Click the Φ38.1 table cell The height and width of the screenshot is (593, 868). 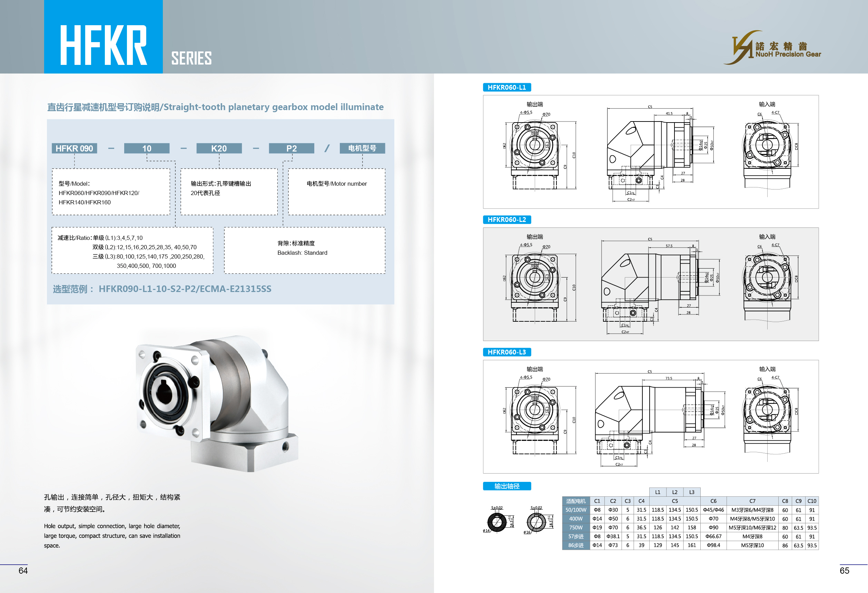coord(613,537)
